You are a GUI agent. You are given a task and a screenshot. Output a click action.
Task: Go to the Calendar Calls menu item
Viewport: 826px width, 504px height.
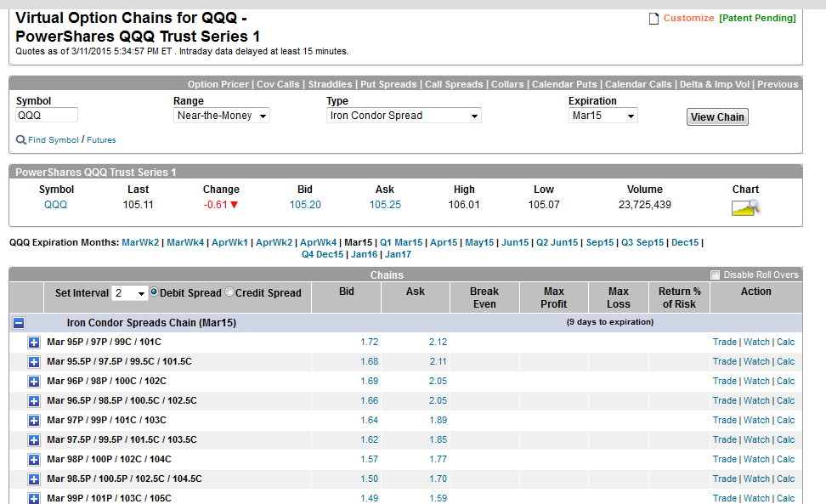(x=637, y=84)
